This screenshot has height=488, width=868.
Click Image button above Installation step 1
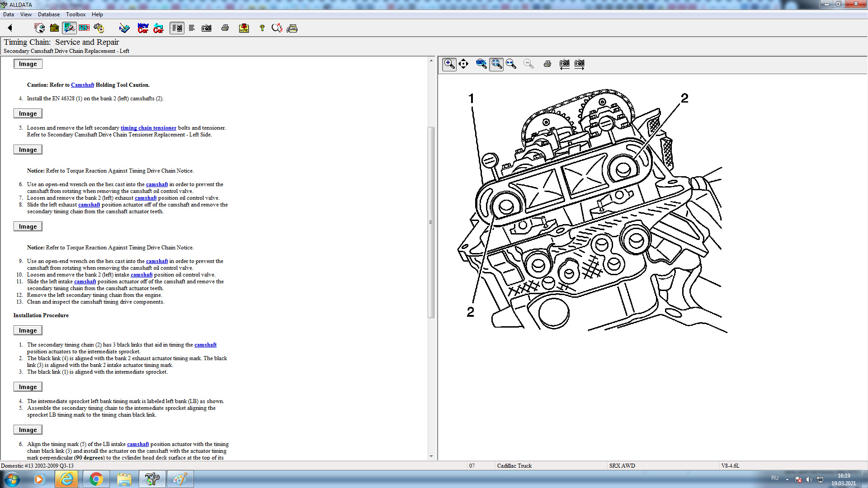[28, 330]
